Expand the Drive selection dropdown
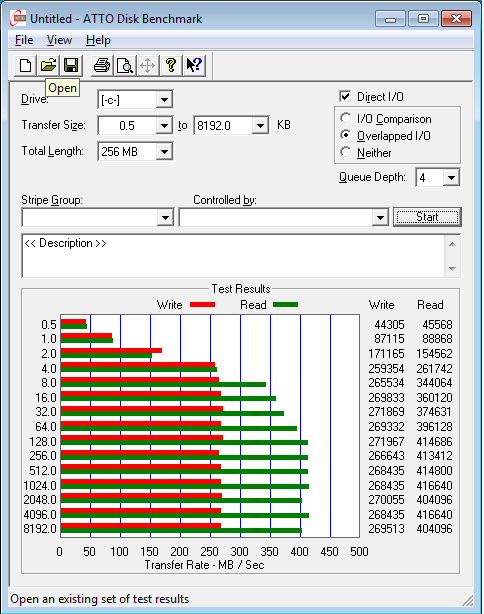 [164, 100]
